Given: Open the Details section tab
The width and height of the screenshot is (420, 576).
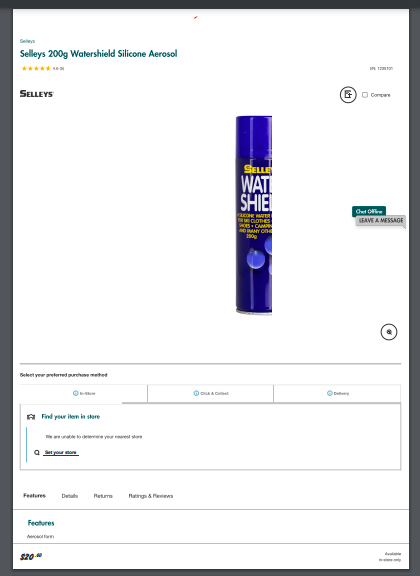Looking at the screenshot, I should (70, 496).
